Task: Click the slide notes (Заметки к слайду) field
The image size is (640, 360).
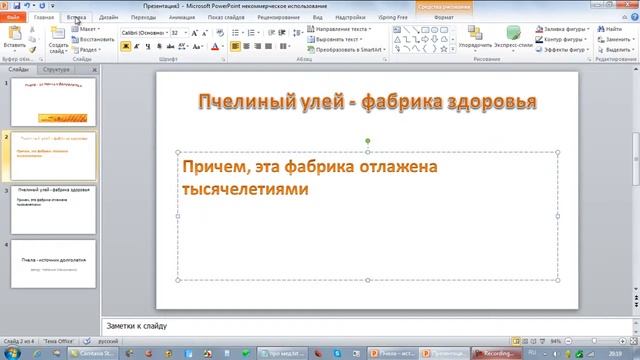Action: coord(367,326)
